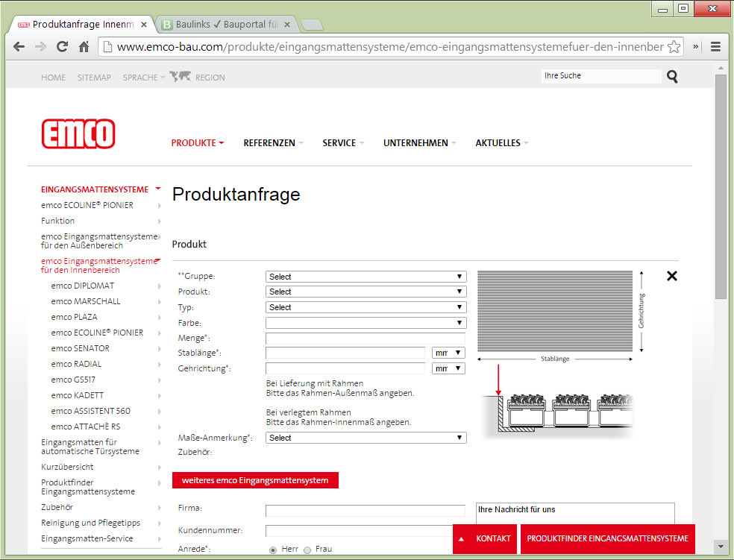
Task: Click the REGION link
Action: [210, 78]
